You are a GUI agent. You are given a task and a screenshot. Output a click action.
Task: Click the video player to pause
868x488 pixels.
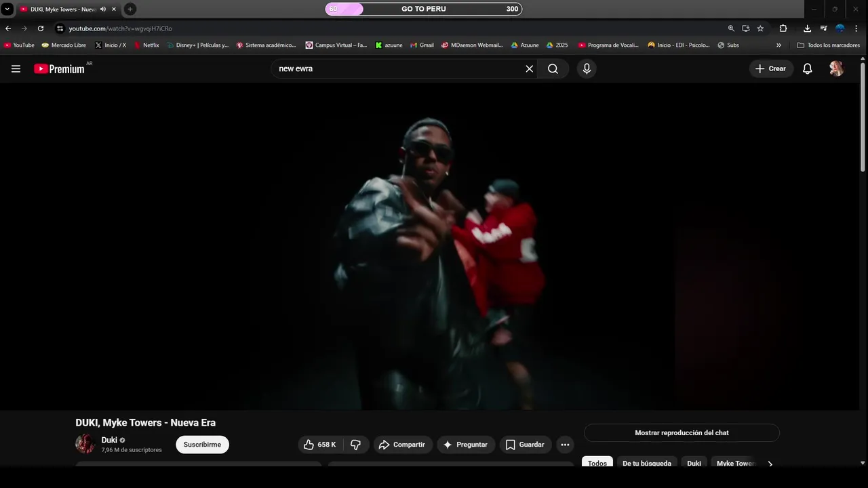(x=430, y=246)
